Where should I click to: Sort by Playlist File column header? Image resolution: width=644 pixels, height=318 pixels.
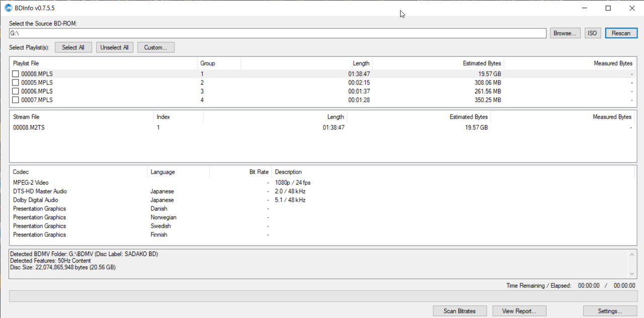pyautogui.click(x=103, y=63)
